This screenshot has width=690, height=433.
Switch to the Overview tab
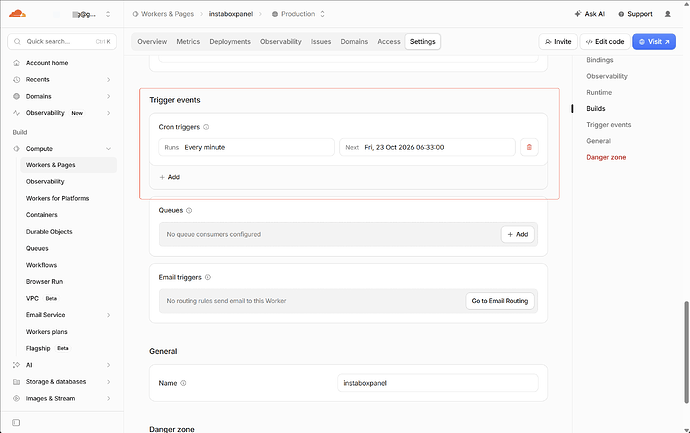click(152, 41)
